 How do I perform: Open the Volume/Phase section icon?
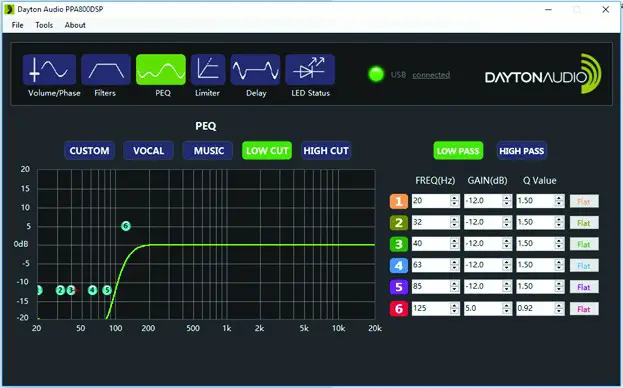[49, 69]
